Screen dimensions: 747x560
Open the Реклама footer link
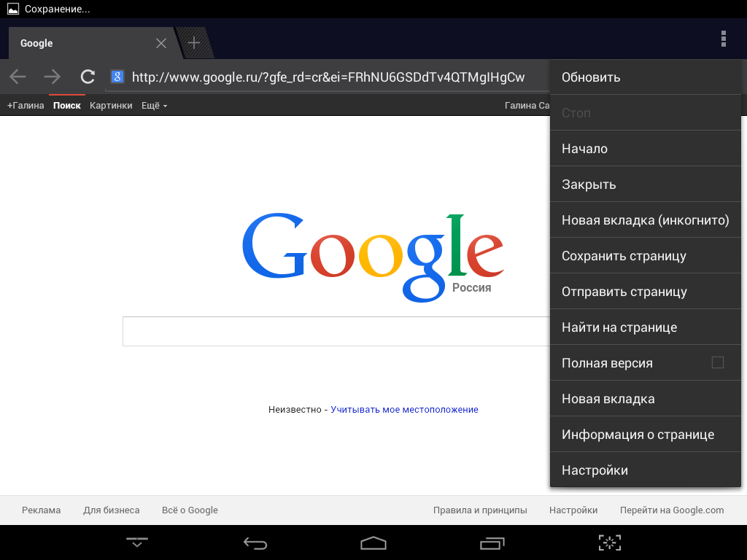42,510
